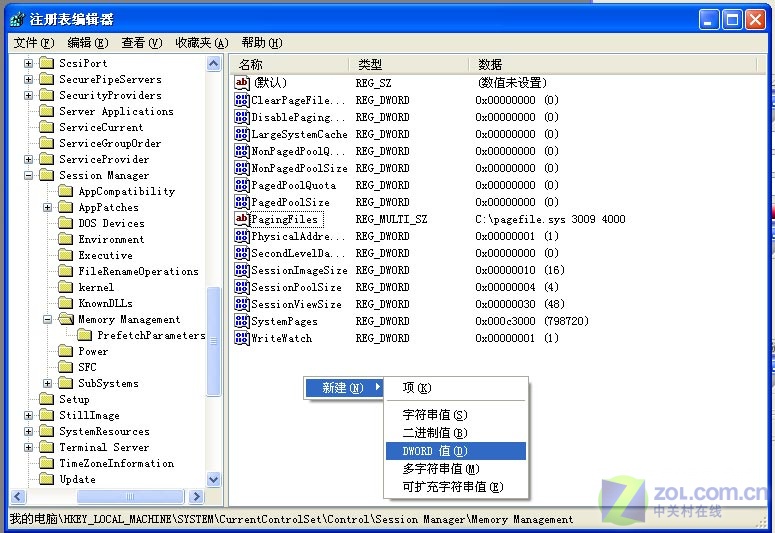This screenshot has width=775, height=533.
Task: Sort by the 数据 column header
Action: (613, 64)
